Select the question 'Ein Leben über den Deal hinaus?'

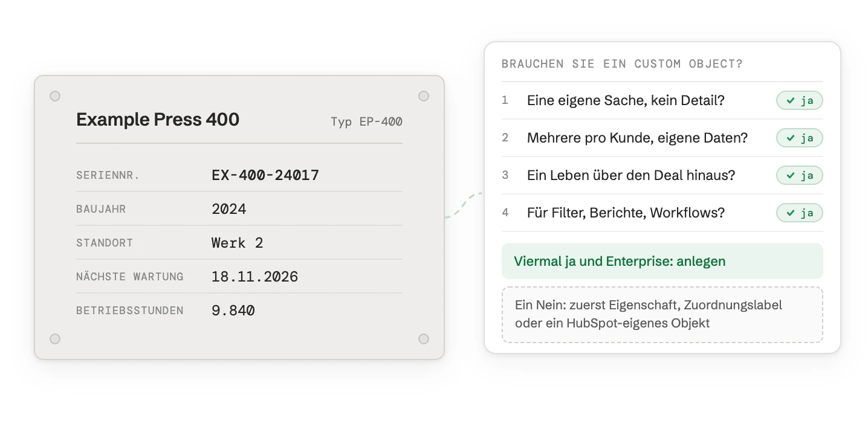coord(631,175)
